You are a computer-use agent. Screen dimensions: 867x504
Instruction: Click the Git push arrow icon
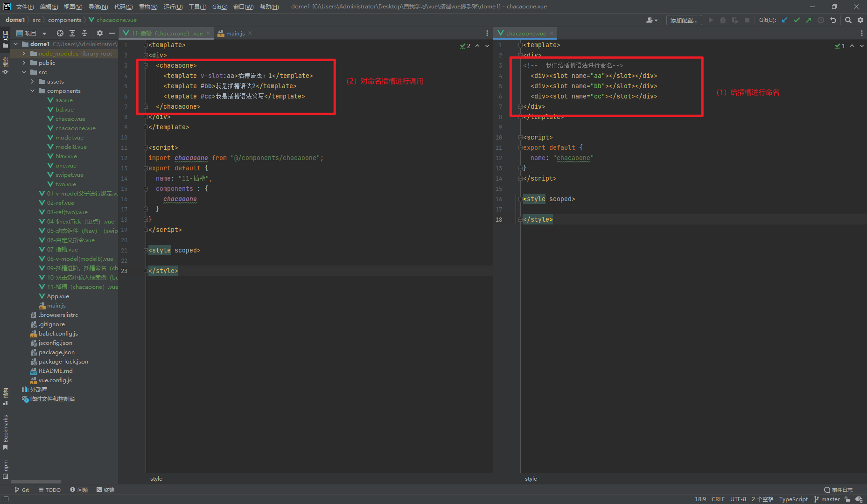coord(808,20)
